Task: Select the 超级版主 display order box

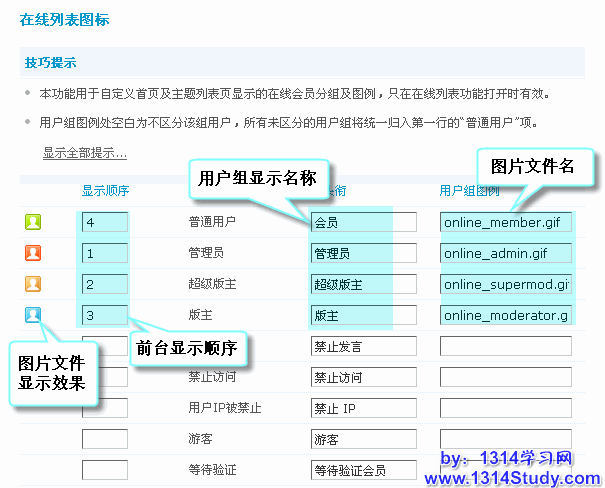Action: pos(105,284)
